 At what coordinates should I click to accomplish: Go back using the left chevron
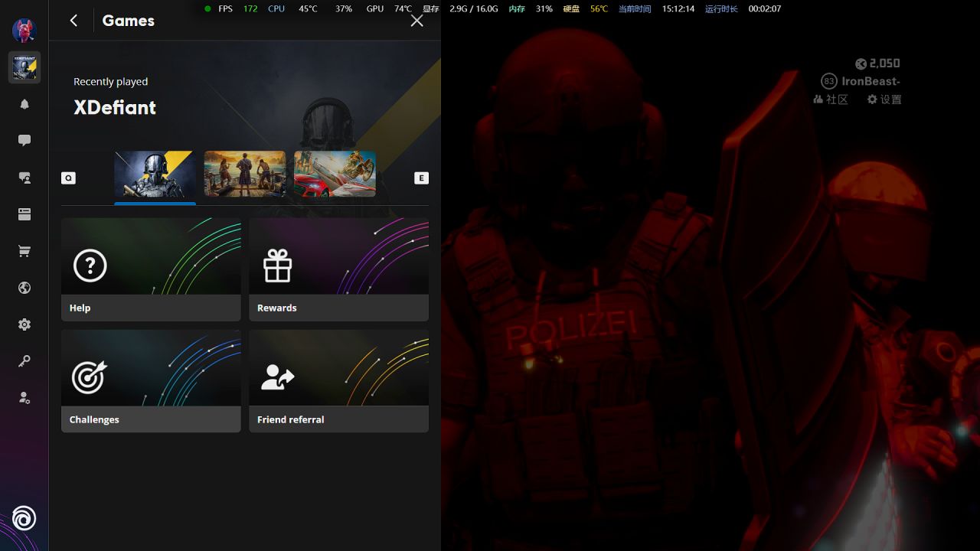[73, 21]
